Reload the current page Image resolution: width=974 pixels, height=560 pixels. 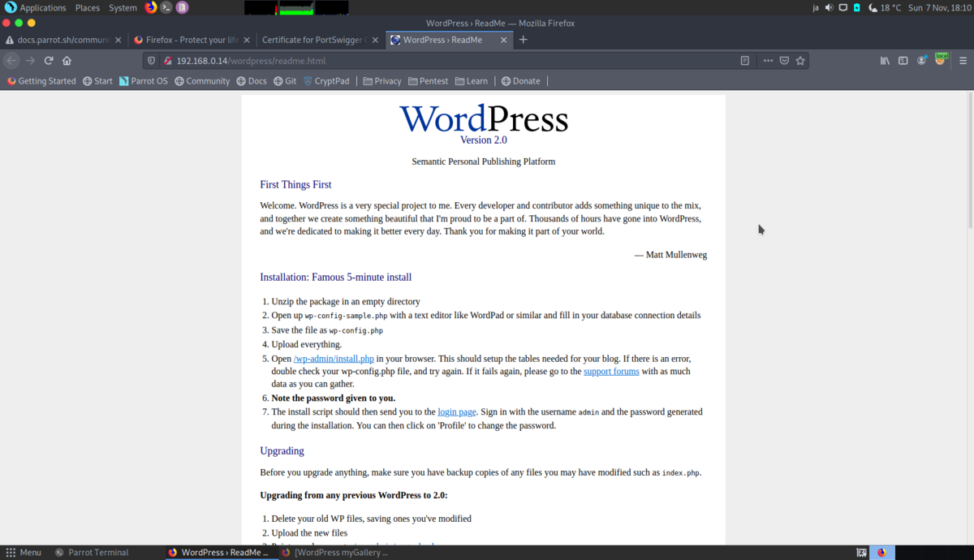(x=49, y=60)
